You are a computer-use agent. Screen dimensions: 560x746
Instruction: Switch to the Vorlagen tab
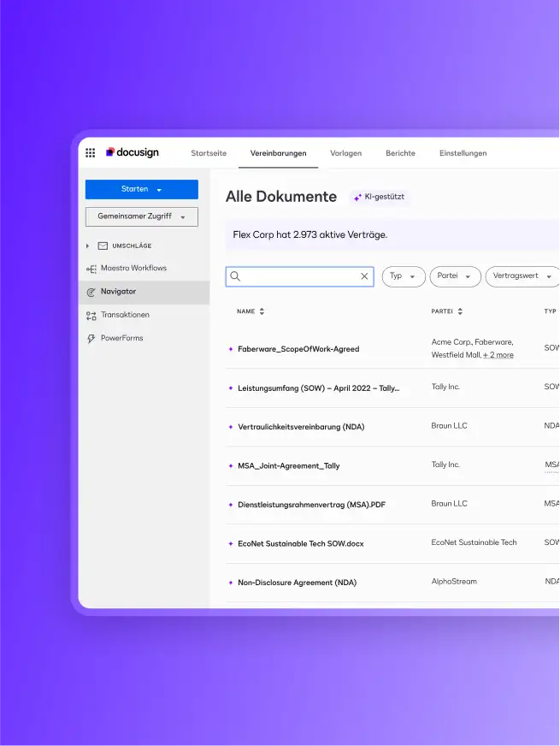tap(346, 153)
